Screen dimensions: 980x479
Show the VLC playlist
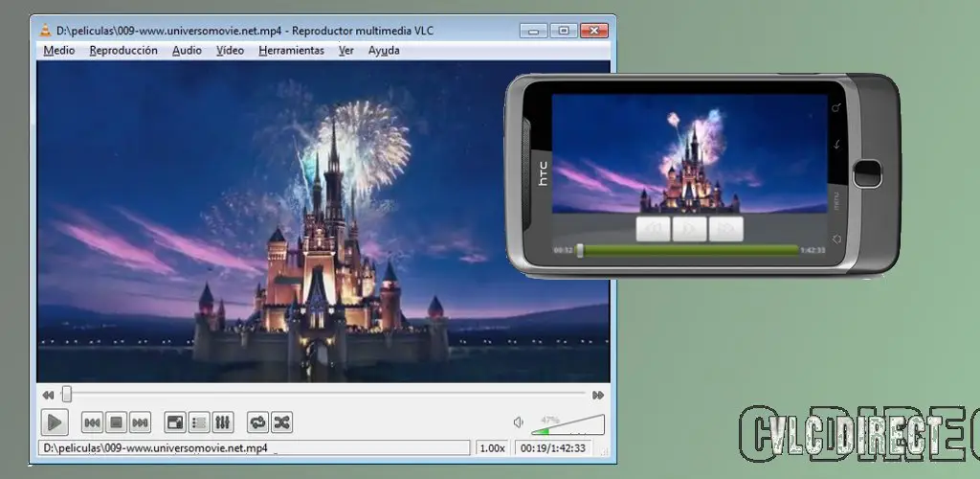point(199,423)
